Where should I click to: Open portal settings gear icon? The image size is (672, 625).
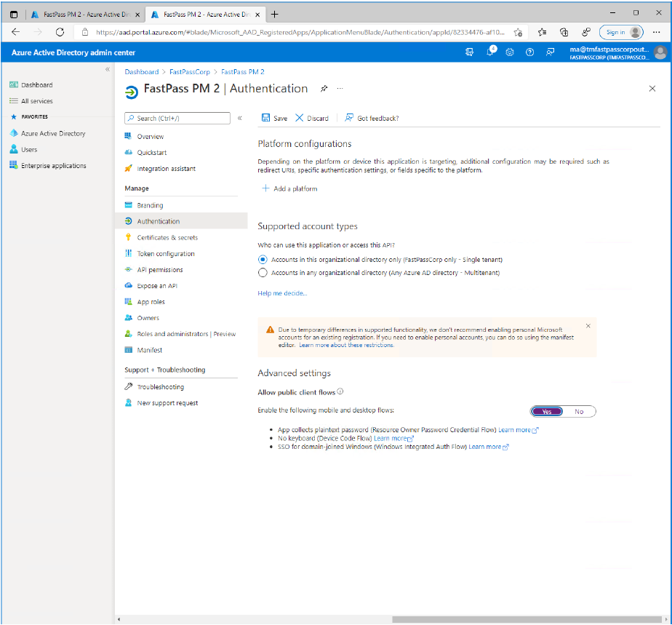tap(510, 52)
